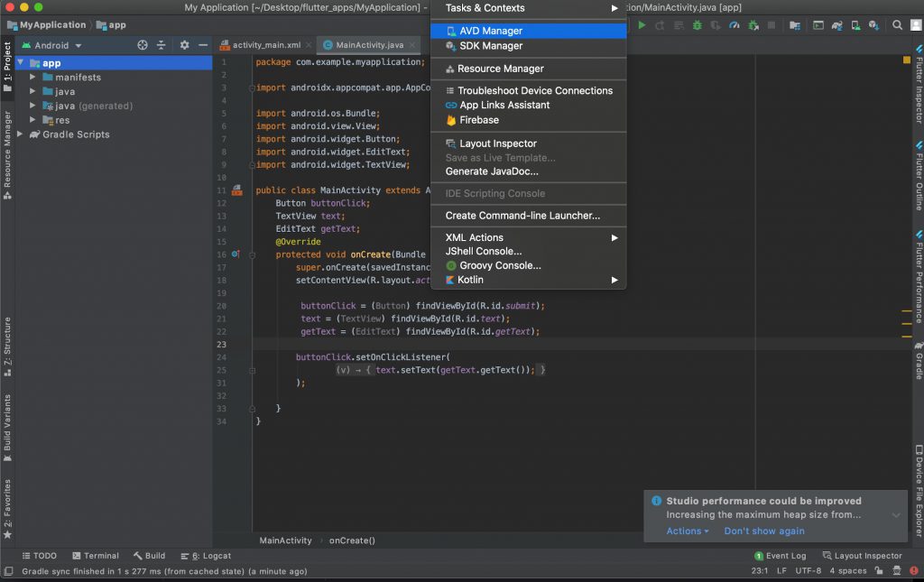Expand the java (generated) folder arrow
The image size is (924, 582).
tap(32, 106)
